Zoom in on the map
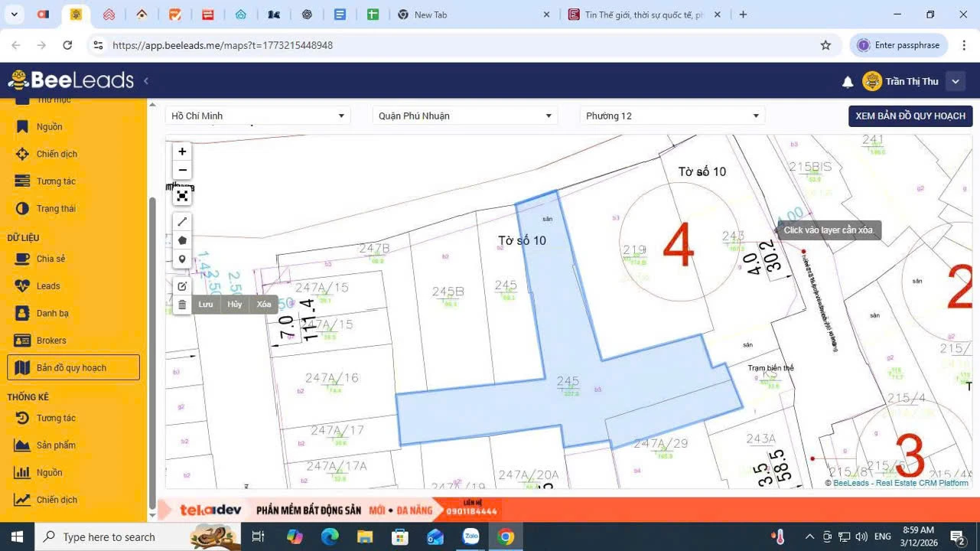This screenshot has height=551, width=980. click(x=182, y=152)
